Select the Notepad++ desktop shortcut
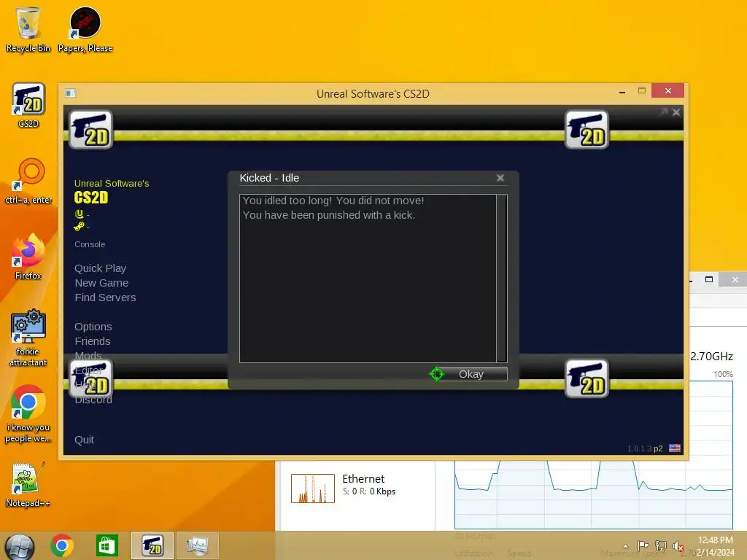The height and width of the screenshot is (560, 747). [28, 484]
